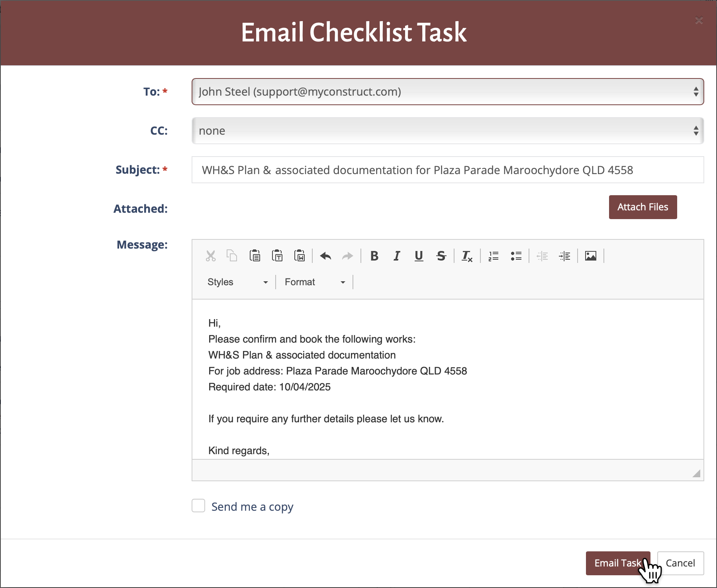
Task: Expand the Format dropdown
Action: click(314, 282)
